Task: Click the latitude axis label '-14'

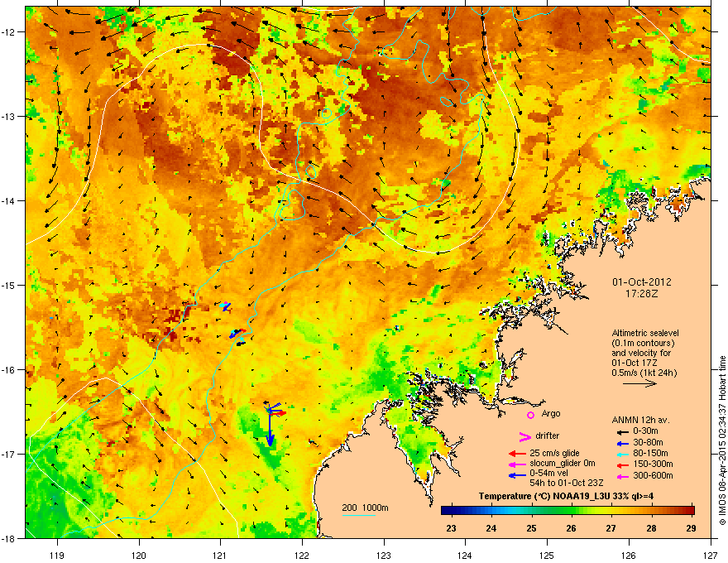Action: 8,201
